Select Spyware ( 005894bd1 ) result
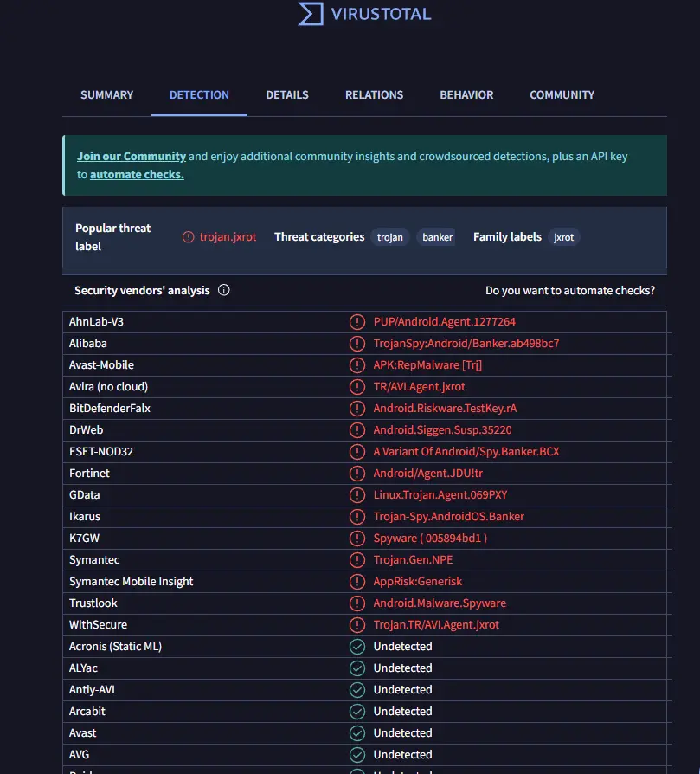This screenshot has height=774, width=700. (x=430, y=538)
